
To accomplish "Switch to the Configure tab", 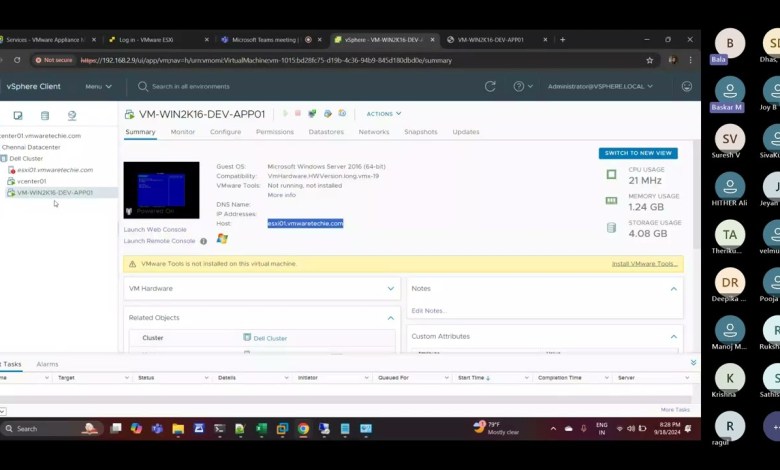I will 225,132.
